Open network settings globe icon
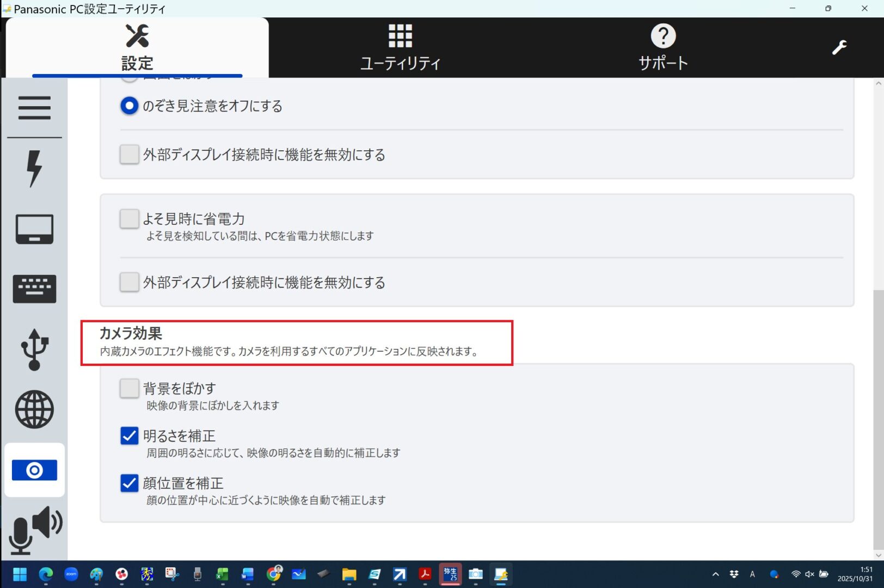Image resolution: width=884 pixels, height=588 pixels. click(34, 409)
